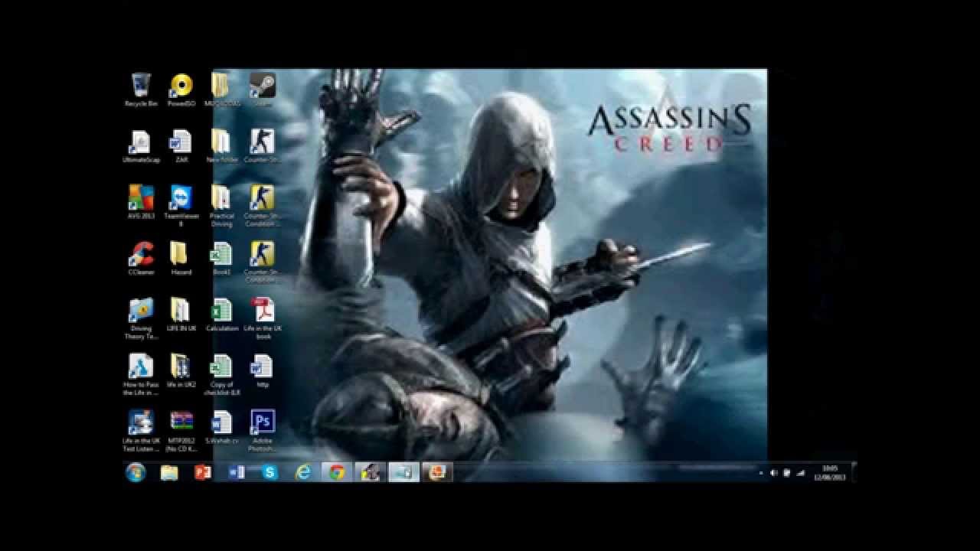Launch the PowerISO shortcut

pos(181,90)
